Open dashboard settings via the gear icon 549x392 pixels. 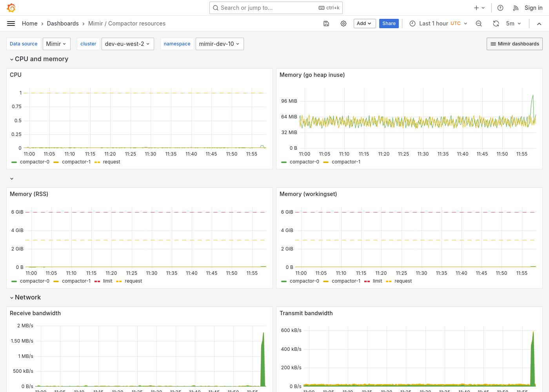point(344,24)
